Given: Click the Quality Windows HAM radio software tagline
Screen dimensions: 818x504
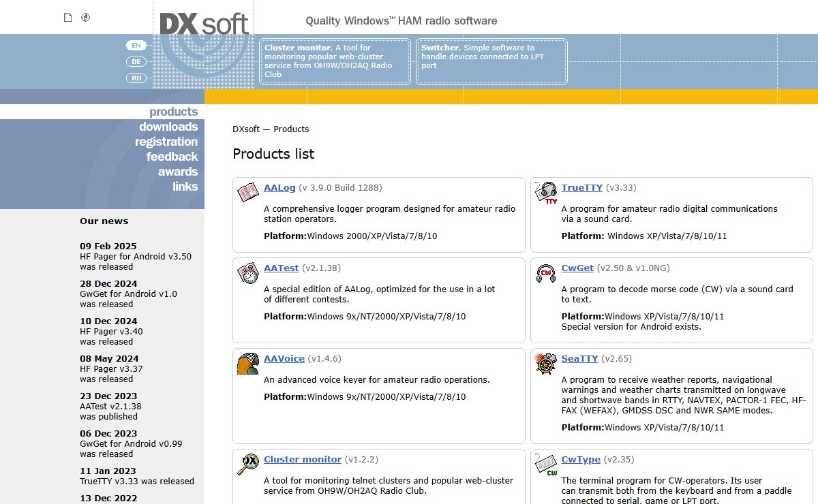Looking at the screenshot, I should tap(402, 21).
